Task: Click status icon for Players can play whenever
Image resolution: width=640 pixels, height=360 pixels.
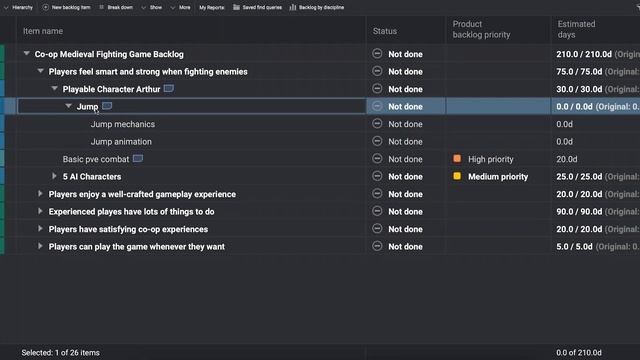Action: coord(377,247)
